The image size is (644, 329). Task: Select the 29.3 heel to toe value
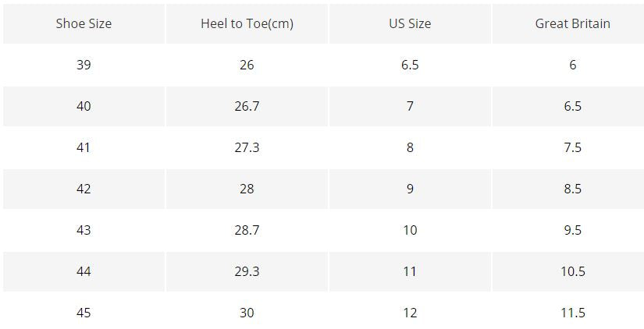[x=247, y=271]
